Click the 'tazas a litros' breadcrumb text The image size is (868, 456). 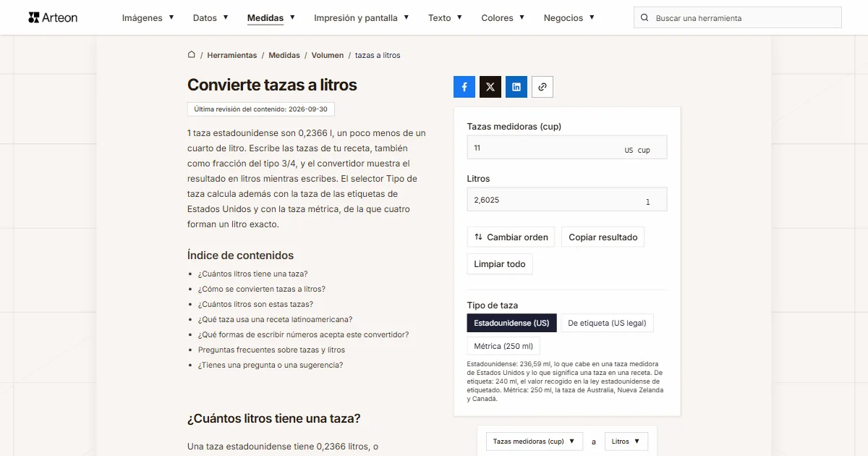tap(378, 55)
